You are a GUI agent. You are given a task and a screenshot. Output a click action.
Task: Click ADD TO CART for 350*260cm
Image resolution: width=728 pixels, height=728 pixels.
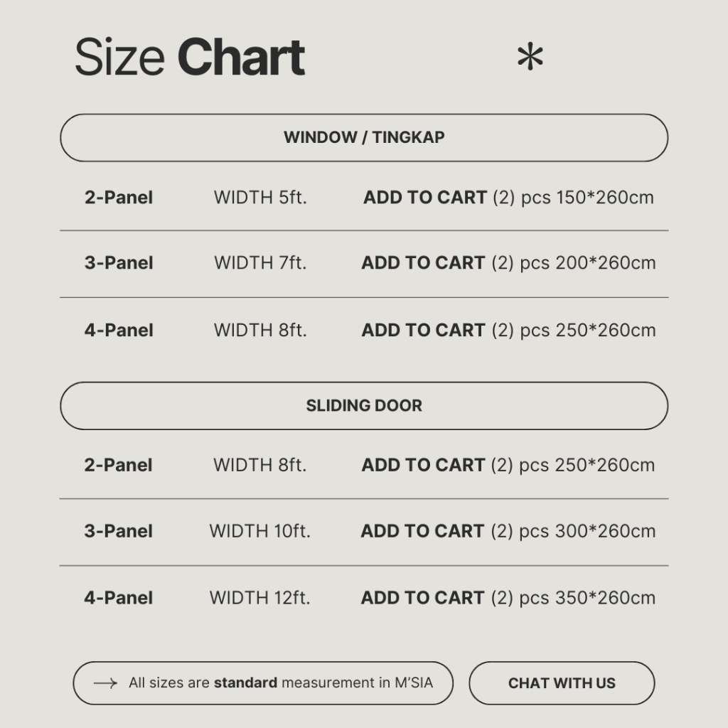[x=422, y=598]
